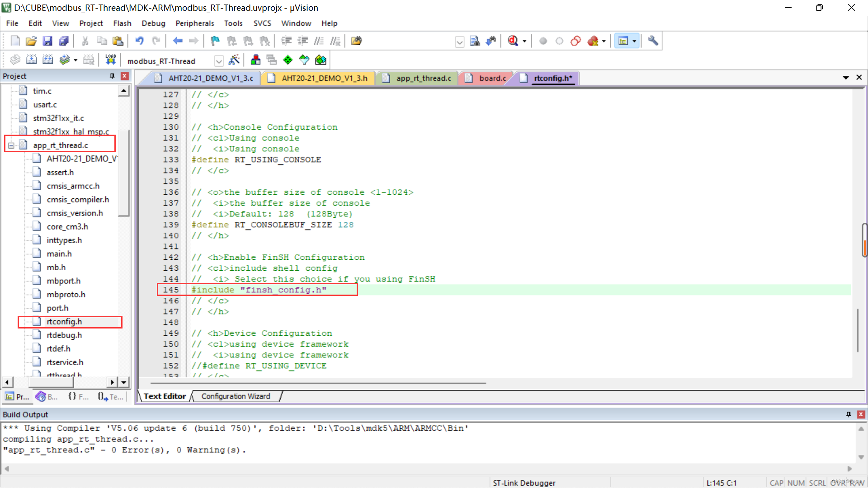868x488 pixels.
Task: Click Manage Run-Time Environment green diamond
Action: [288, 60]
